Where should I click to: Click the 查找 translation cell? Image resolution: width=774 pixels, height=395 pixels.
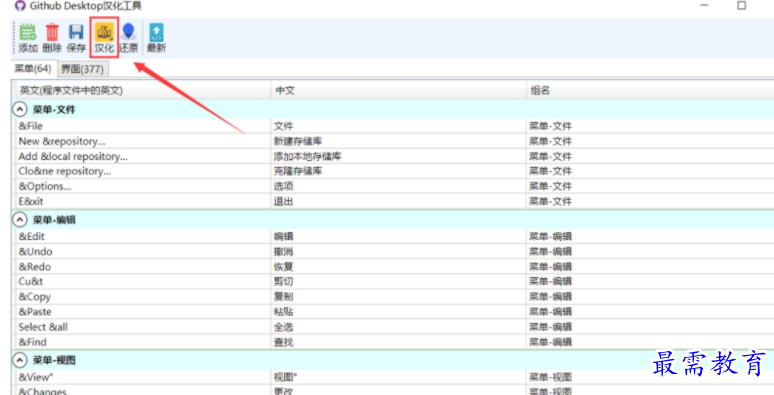tap(398, 342)
